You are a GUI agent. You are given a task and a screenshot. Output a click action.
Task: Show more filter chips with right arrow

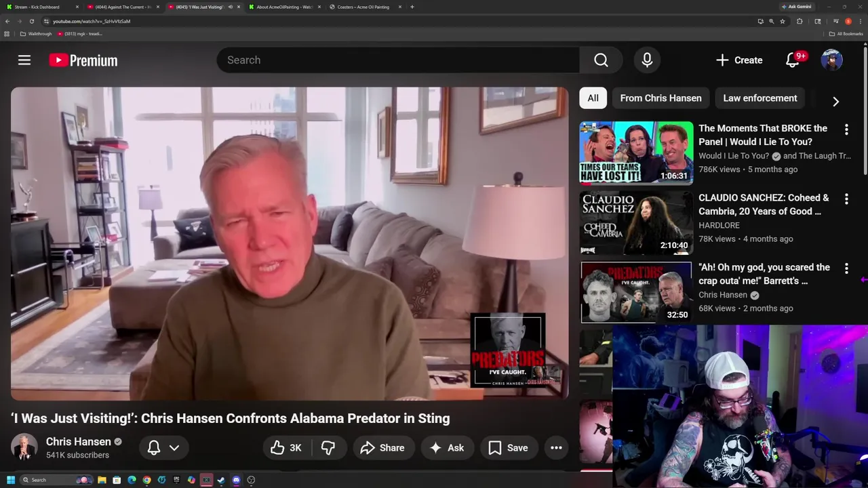coord(835,102)
